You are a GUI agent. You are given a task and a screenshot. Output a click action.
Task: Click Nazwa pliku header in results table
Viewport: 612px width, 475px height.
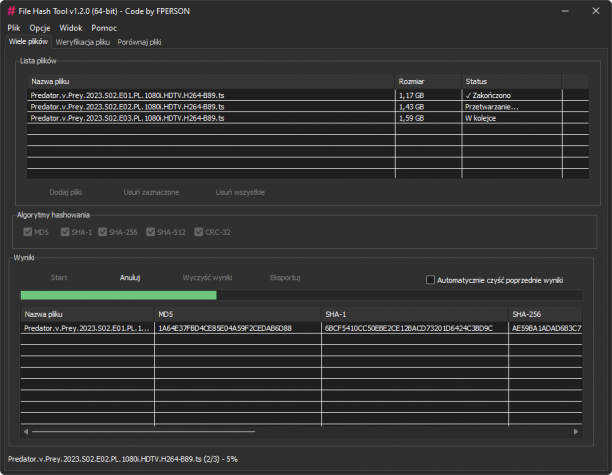pyautogui.click(x=87, y=314)
